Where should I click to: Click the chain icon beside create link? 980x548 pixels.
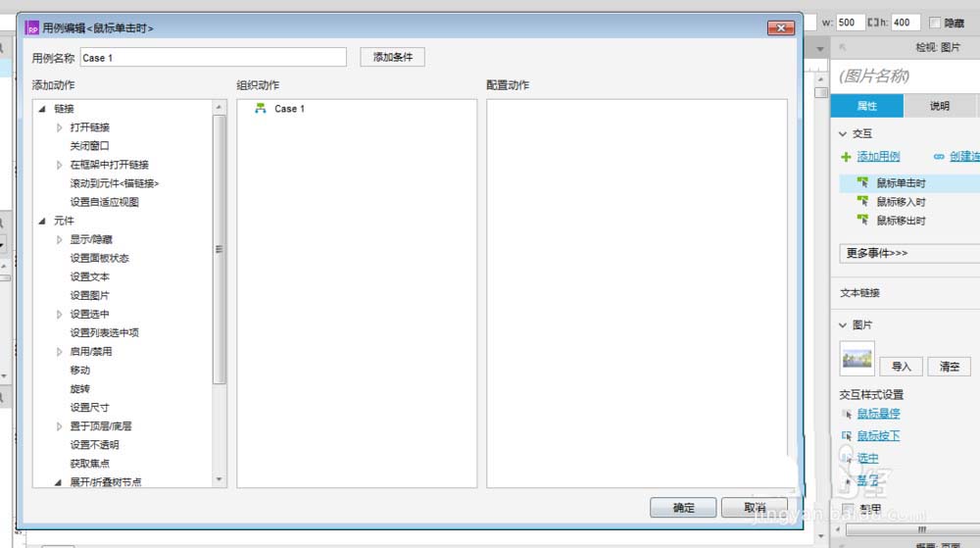(x=938, y=157)
